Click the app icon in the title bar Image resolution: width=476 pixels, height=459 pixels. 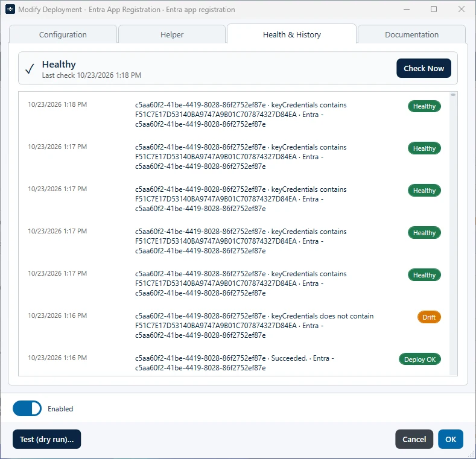(10, 10)
